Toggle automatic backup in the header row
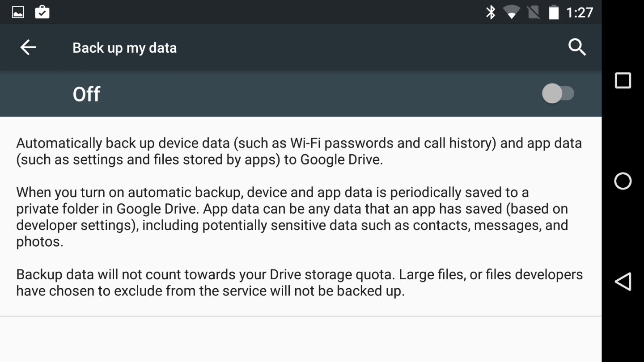Screen dimensions: 644x362 pos(300,93)
